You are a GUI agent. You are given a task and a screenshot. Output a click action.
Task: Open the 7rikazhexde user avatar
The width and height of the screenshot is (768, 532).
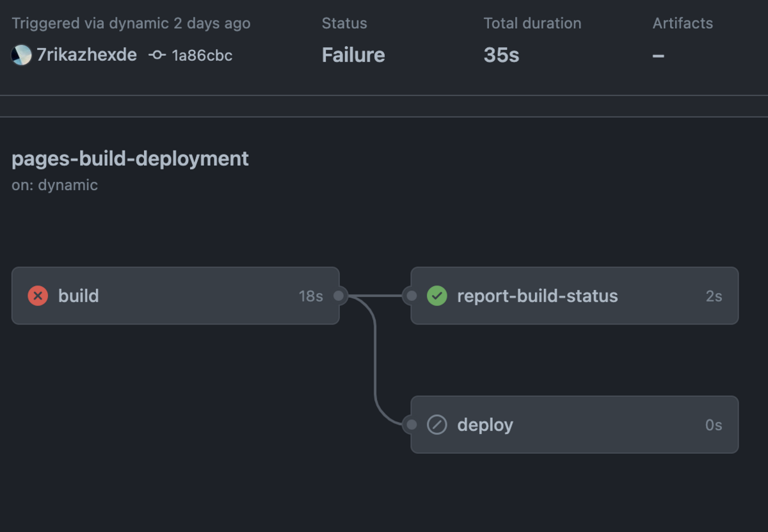click(22, 55)
